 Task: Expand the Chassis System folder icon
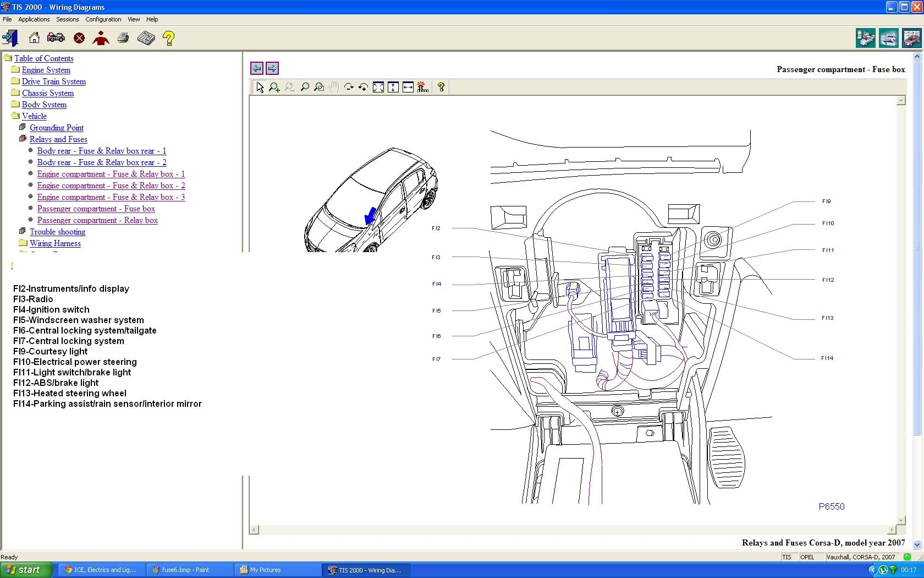pos(15,92)
